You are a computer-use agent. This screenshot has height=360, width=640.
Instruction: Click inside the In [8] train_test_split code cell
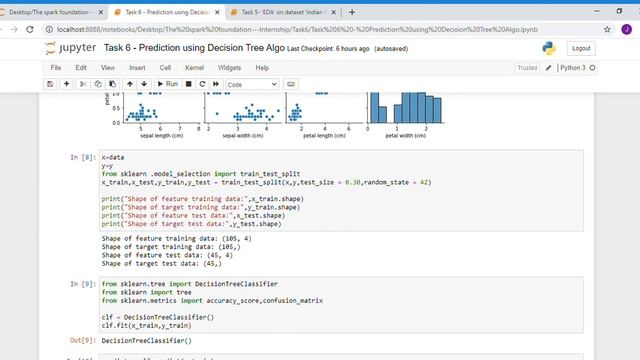[x=341, y=191]
